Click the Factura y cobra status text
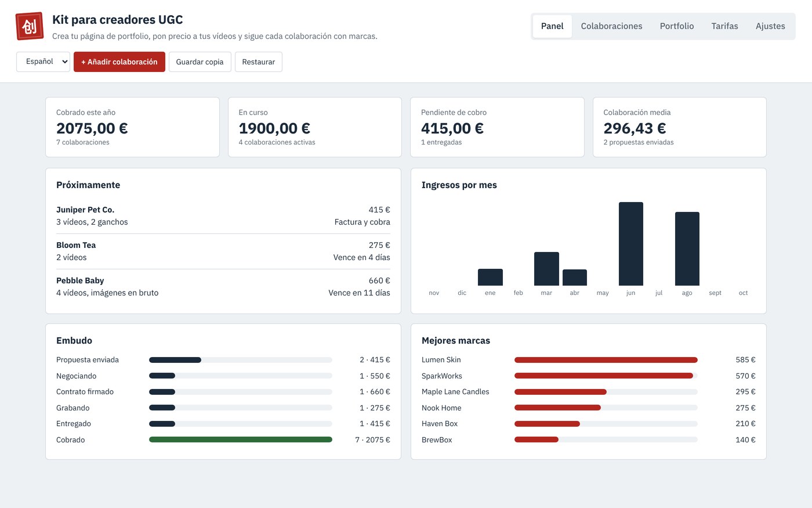 click(362, 222)
